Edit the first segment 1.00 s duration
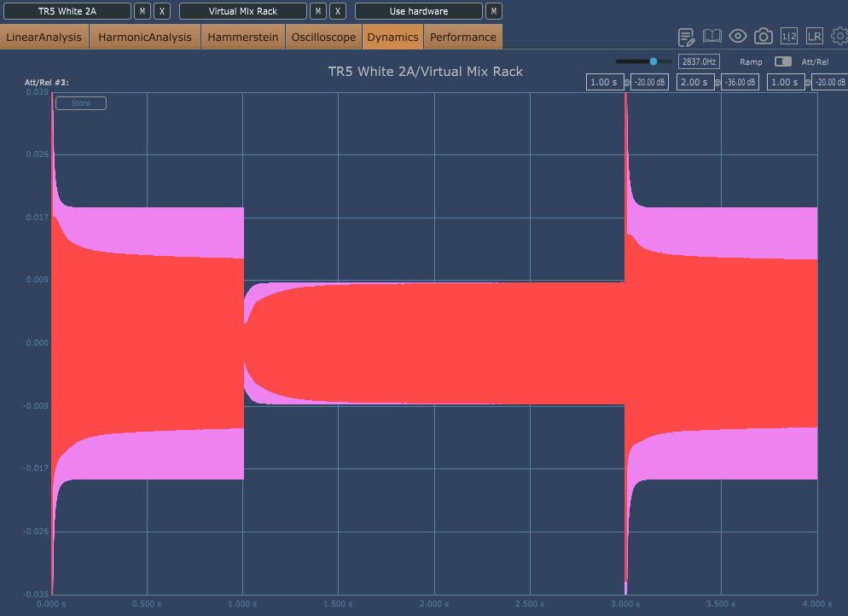The height and width of the screenshot is (616, 848). (605, 82)
